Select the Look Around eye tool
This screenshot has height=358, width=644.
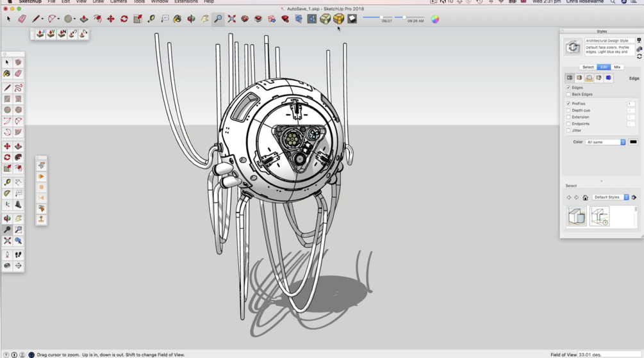click(8, 266)
